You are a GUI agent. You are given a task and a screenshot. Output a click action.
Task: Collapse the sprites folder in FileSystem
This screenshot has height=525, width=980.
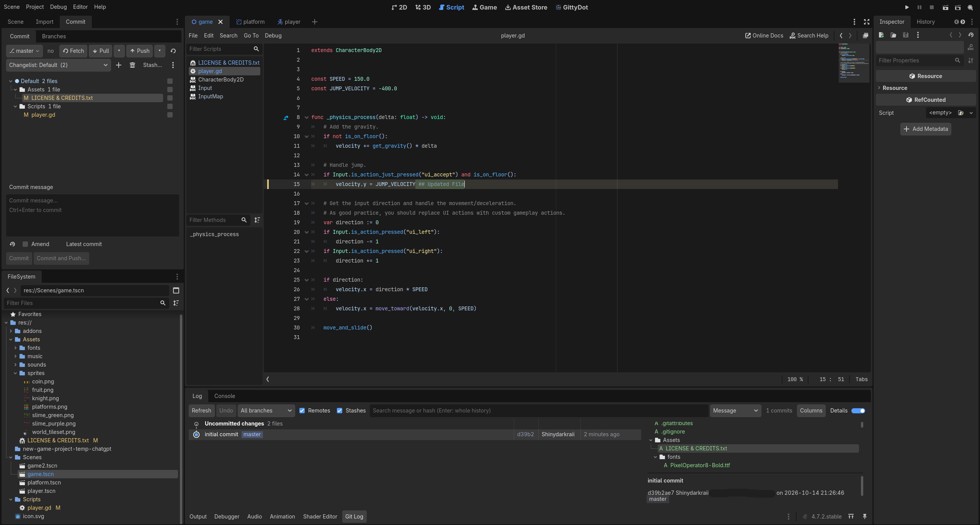[15, 373]
